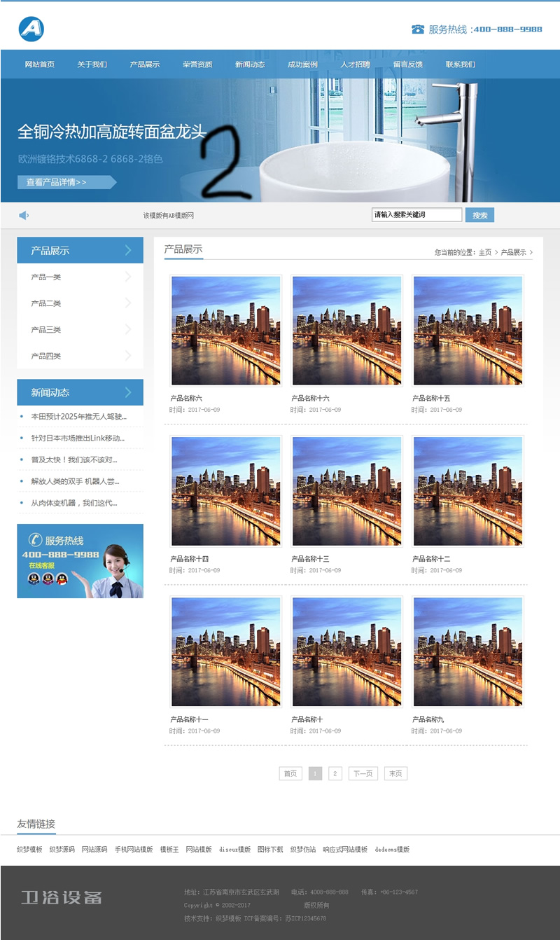This screenshot has width=560, height=940.
Task: Click the 下一页 next page button
Action: tap(363, 774)
